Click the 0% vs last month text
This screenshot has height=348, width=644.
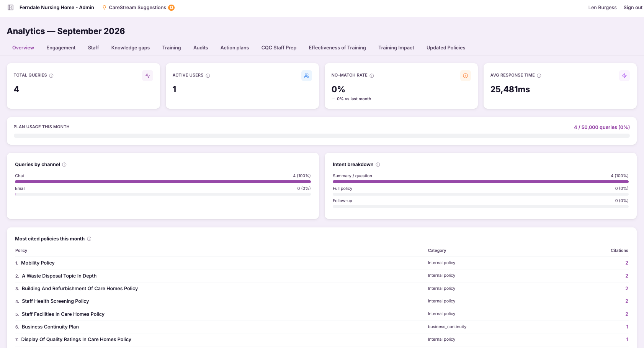354,99
